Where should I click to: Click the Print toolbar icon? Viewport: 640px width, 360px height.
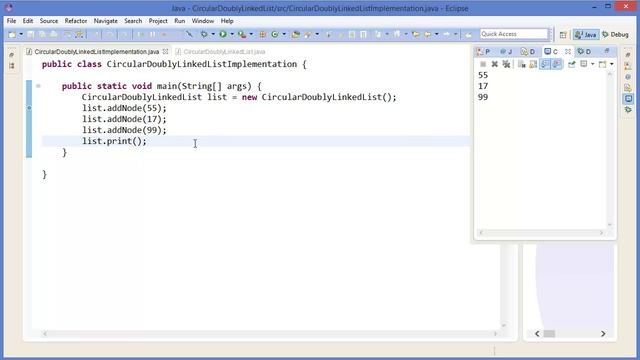coord(53,35)
